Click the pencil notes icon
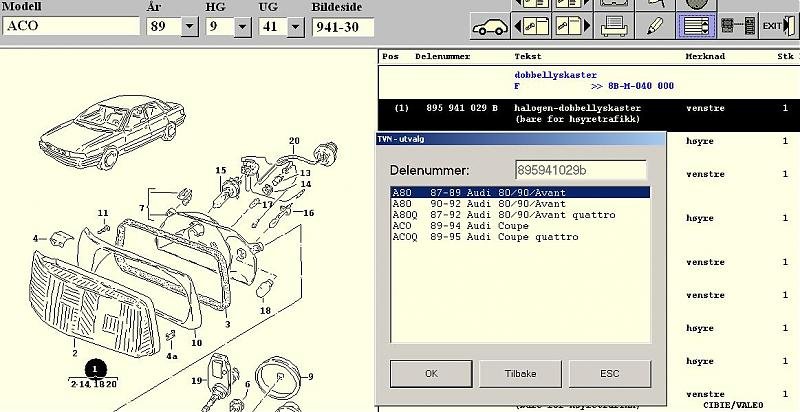The height and width of the screenshot is (412, 800). pos(655,25)
